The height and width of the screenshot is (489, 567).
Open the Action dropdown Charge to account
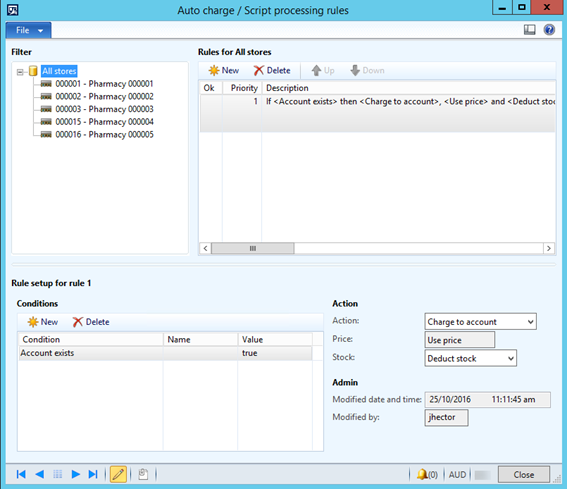point(481,322)
